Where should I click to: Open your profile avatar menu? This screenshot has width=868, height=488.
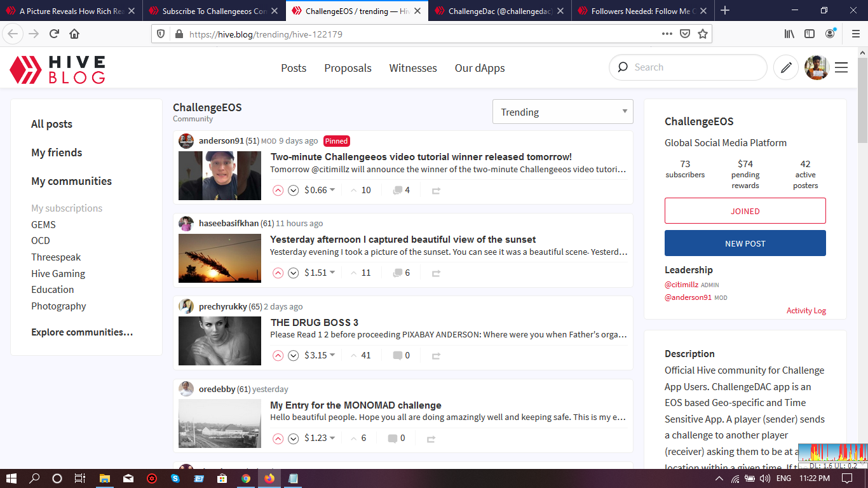point(817,67)
